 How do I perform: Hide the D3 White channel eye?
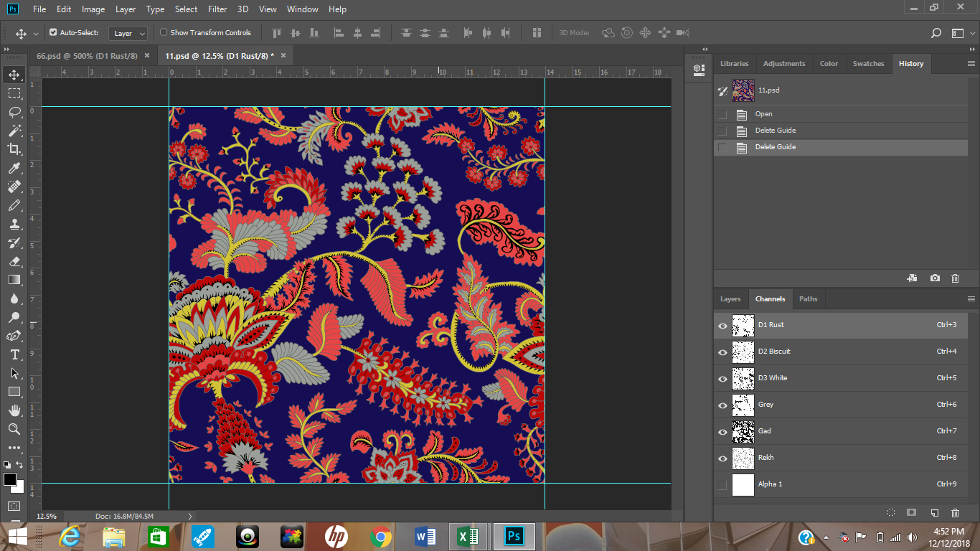point(722,379)
